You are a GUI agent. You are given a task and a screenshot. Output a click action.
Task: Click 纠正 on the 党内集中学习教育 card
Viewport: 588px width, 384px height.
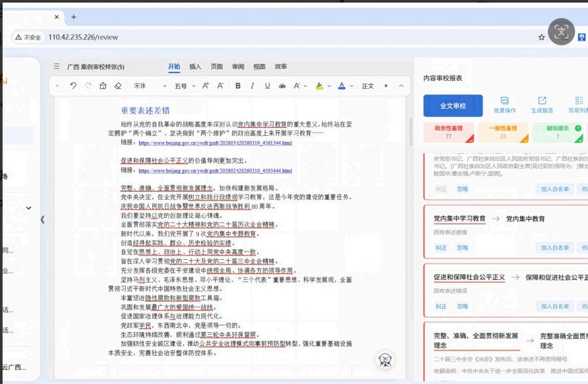pos(441,248)
